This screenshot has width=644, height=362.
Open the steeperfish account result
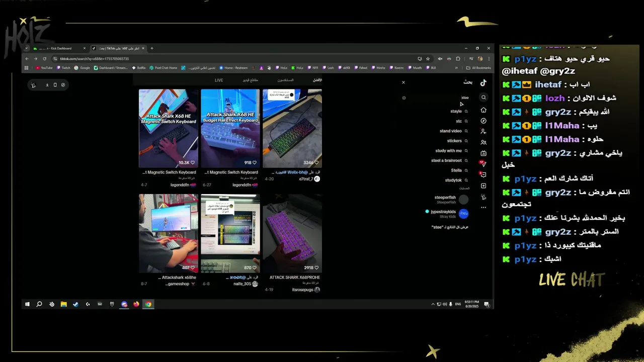click(451, 200)
